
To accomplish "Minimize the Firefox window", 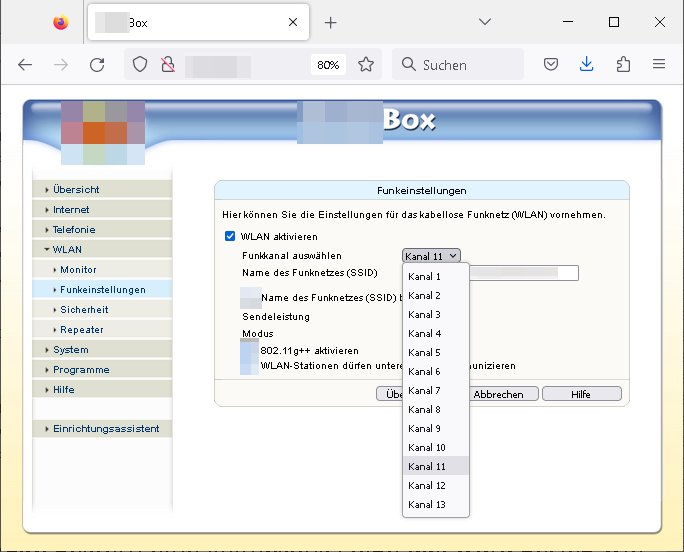I will [x=568, y=22].
